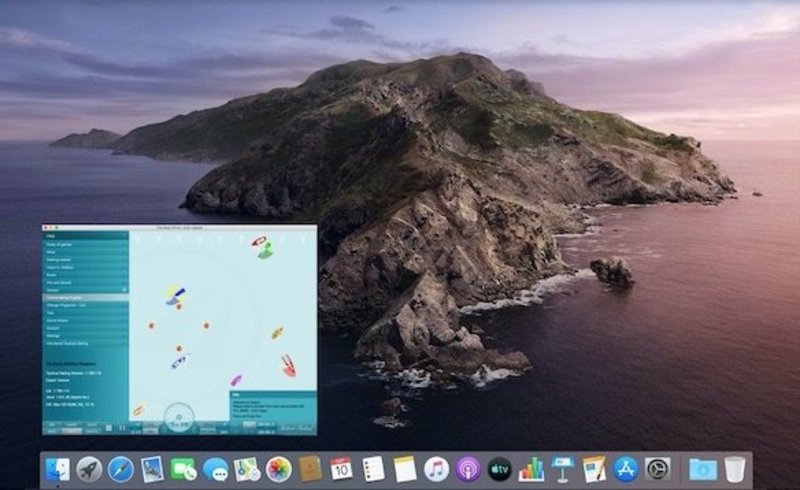Open FaceTime from the Dock
800x490 pixels.
(x=183, y=469)
